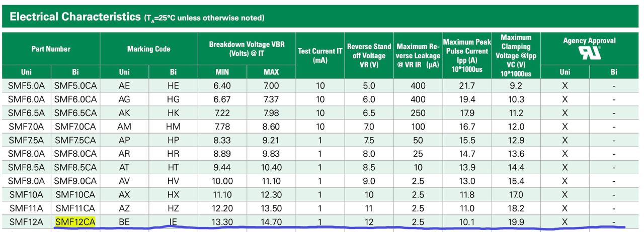Screen dimensions: 644x232
Task: Click the Breakdown Voltage VBR header
Action: tap(247, 49)
